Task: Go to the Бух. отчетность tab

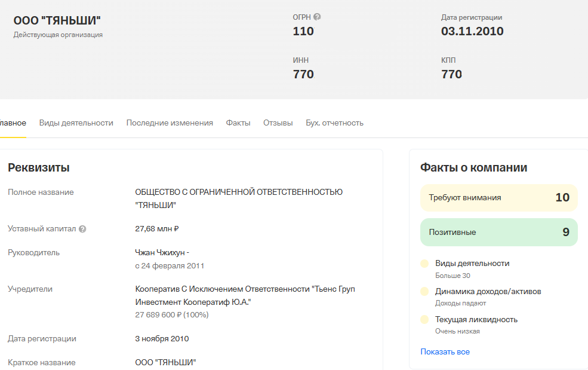Action: point(334,123)
